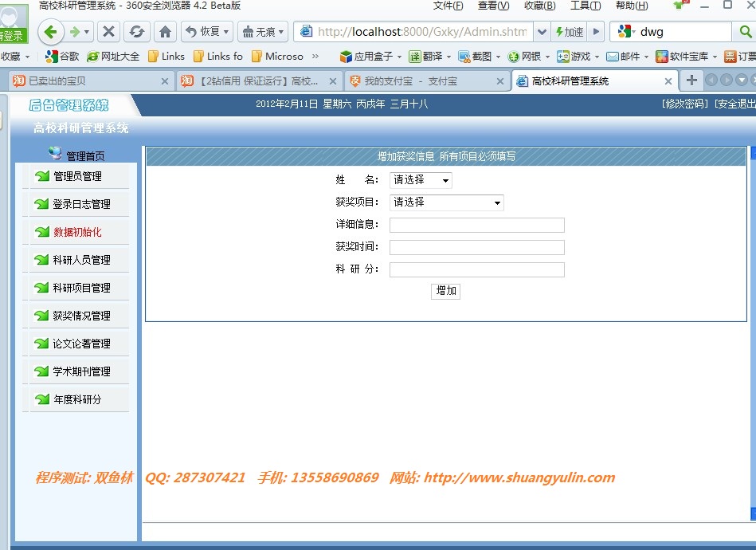Image resolution: width=756 pixels, height=550 pixels.
Task: Go back with the browser back arrow
Action: pos(50,33)
